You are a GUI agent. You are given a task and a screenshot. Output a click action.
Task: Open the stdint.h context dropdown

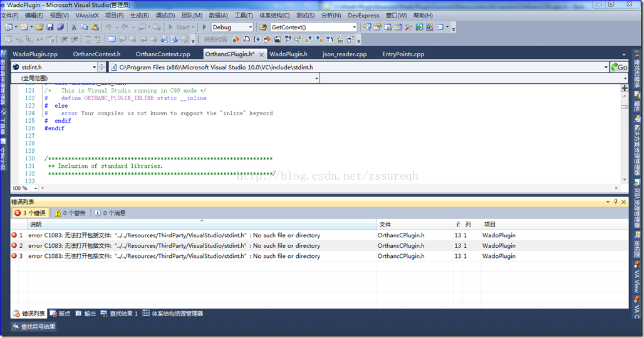94,67
